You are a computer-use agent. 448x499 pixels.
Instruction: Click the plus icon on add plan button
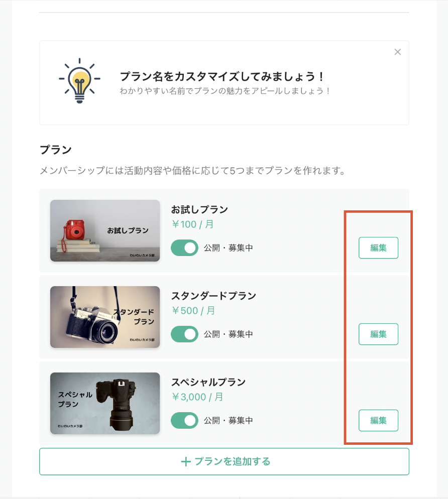click(x=186, y=462)
